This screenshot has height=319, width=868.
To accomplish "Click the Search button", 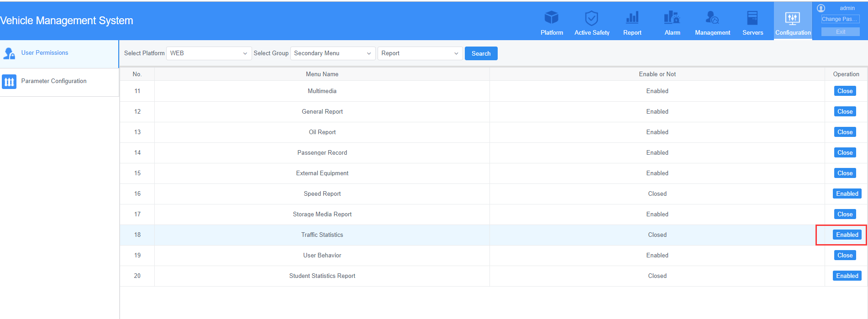I will [x=481, y=53].
